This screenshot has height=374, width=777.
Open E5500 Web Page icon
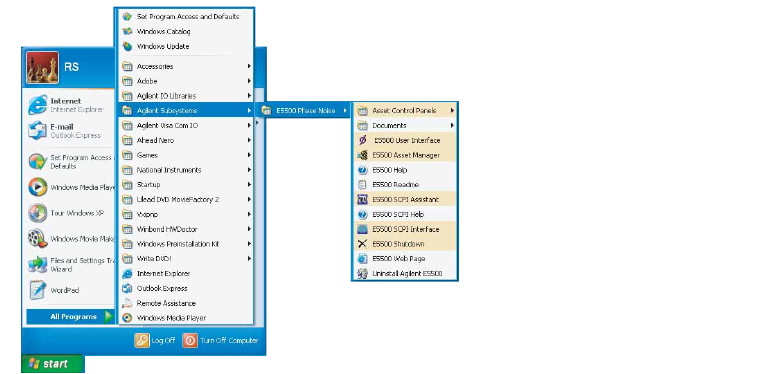click(x=362, y=259)
